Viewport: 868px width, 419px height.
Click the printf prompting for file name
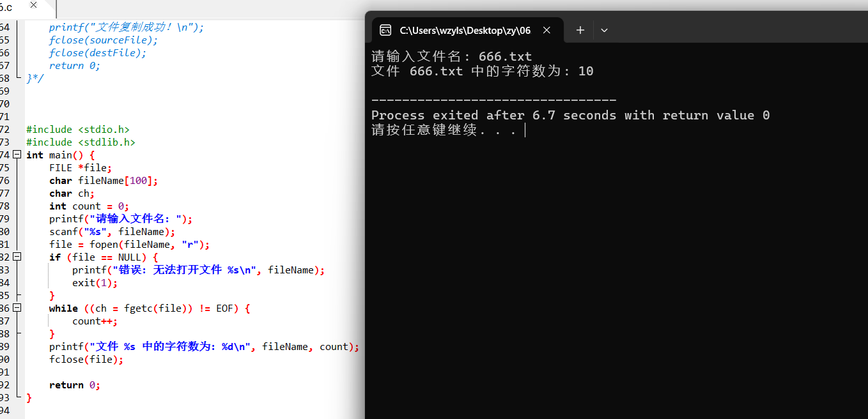(121, 218)
